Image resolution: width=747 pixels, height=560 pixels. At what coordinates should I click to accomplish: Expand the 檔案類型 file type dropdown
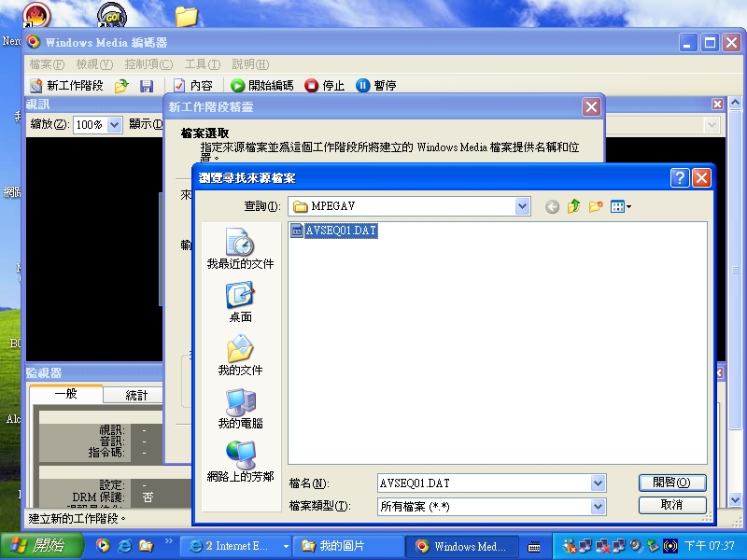point(598,507)
